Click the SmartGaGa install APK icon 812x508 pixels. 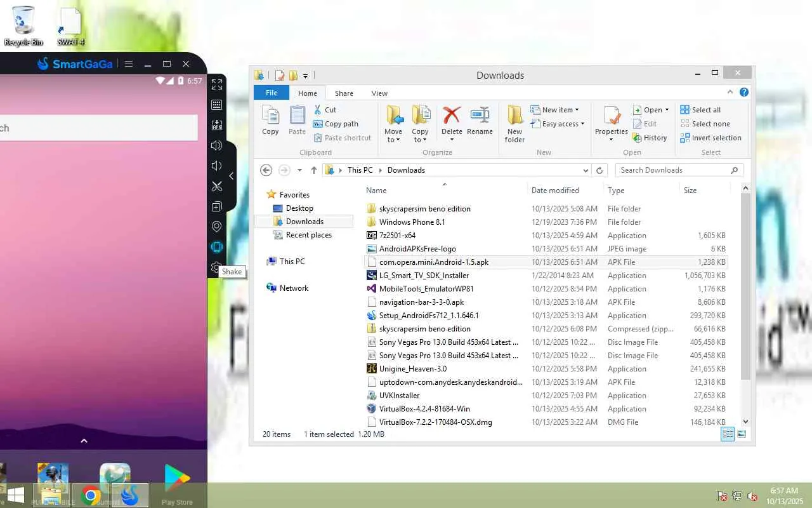click(217, 125)
